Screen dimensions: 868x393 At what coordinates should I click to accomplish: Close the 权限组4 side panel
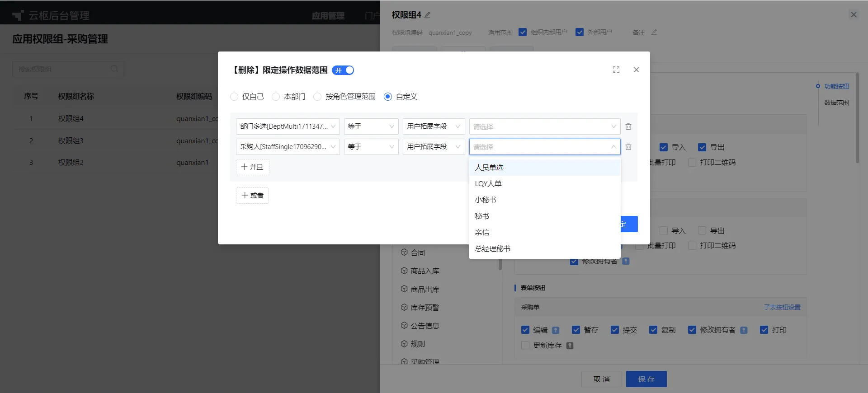click(854, 14)
